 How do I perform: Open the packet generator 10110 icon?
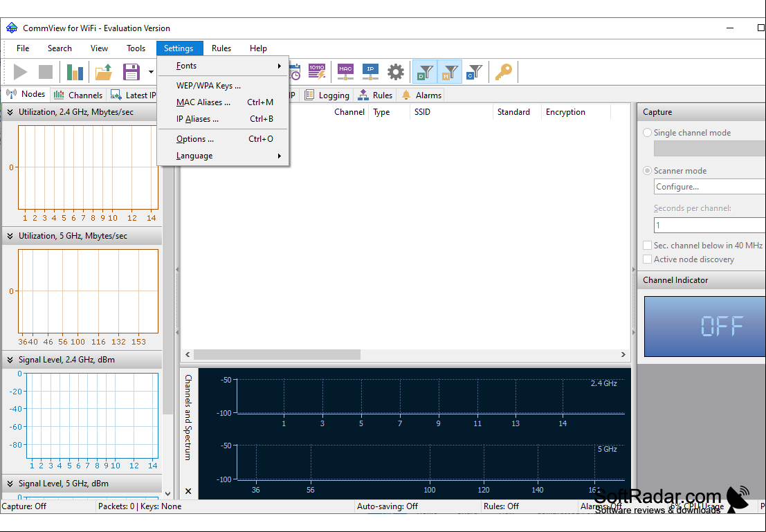tap(317, 73)
